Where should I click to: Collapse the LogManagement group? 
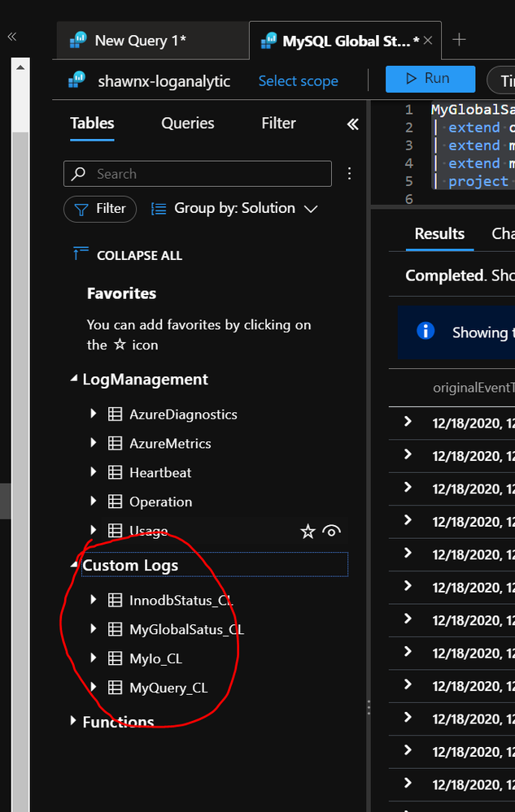point(73,379)
